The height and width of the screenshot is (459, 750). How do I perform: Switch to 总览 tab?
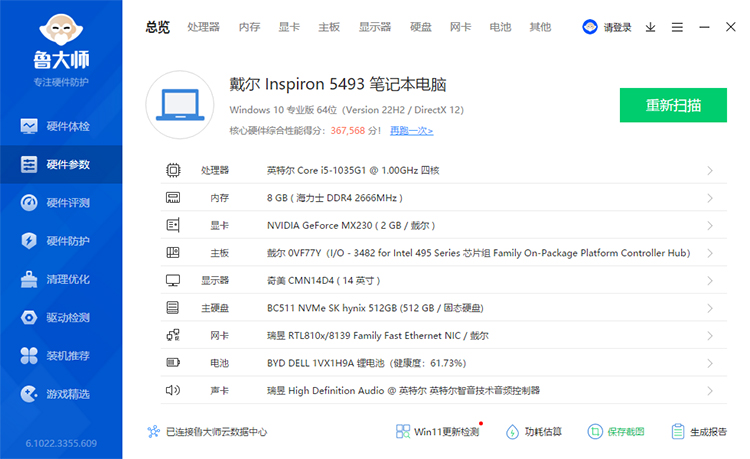coord(157,27)
